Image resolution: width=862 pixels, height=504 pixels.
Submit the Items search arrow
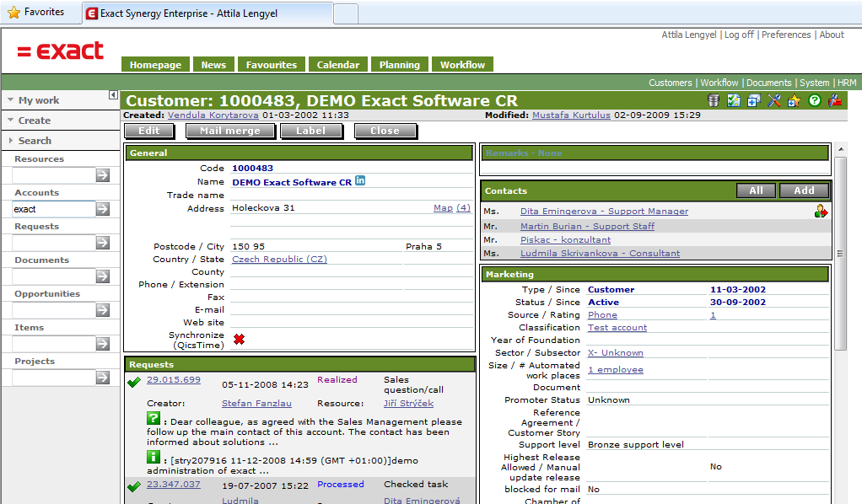103,344
